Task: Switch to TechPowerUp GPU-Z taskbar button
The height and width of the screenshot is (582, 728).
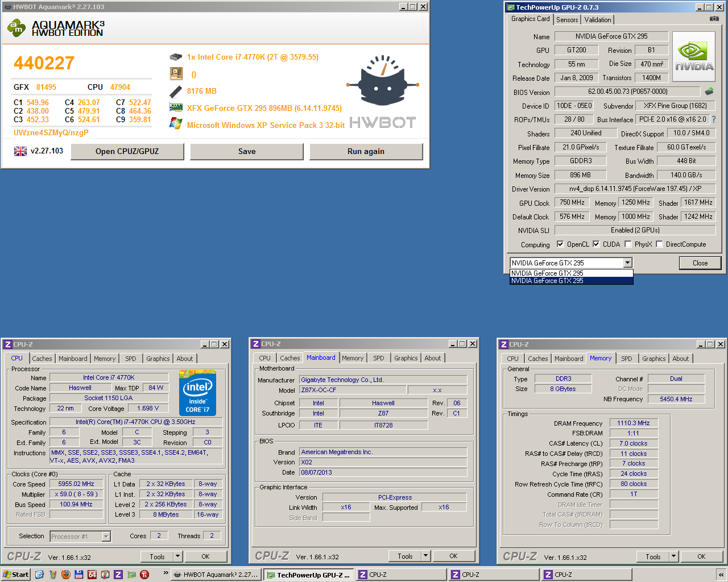Action: pyautogui.click(x=309, y=575)
